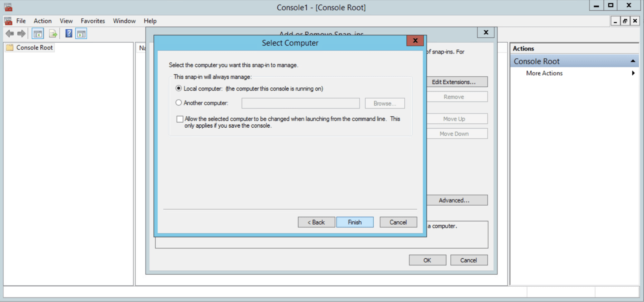Image resolution: width=644 pixels, height=302 pixels.
Task: Click the Another computer name text field
Action: (x=300, y=103)
